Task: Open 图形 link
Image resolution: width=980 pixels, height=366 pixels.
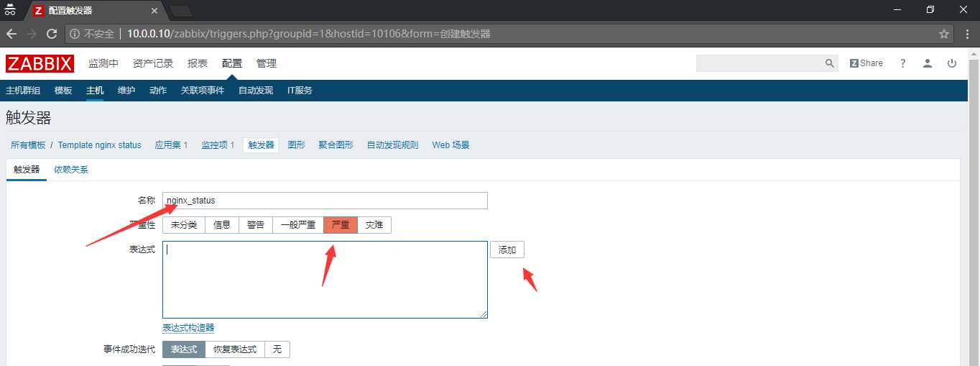Action: click(297, 145)
